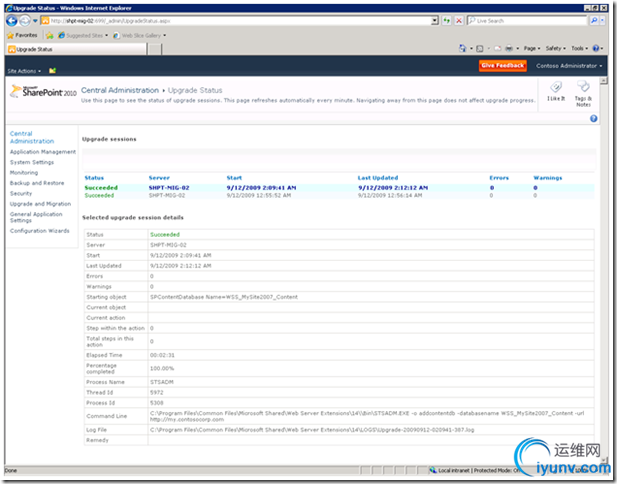Click the Local intranet zone status icon
Viewport: 617px width, 484px height.
click(x=433, y=470)
